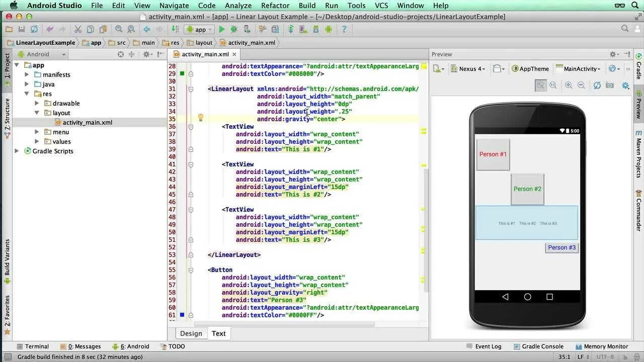Open the app run configuration dropdown
Image resolution: width=644 pixels, height=362 pixels.
pyautogui.click(x=199, y=29)
